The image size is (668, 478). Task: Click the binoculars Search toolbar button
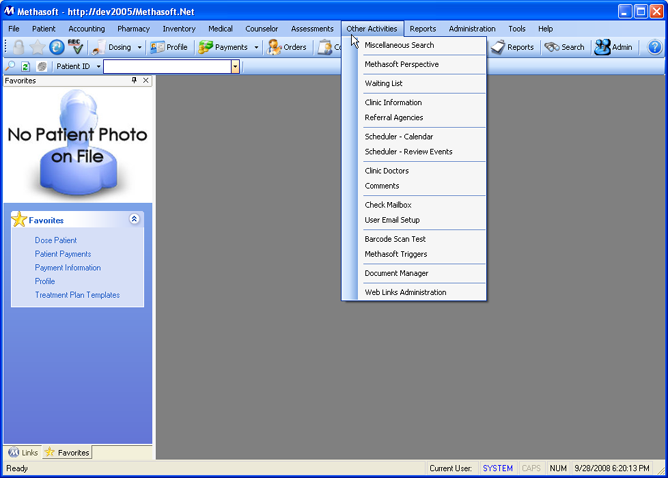564,47
